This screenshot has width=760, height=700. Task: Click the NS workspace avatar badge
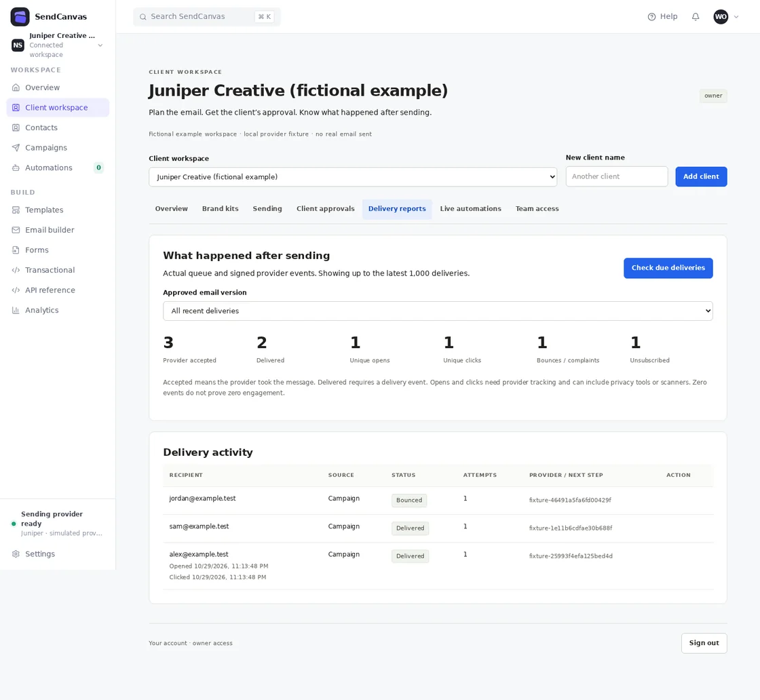pos(18,45)
